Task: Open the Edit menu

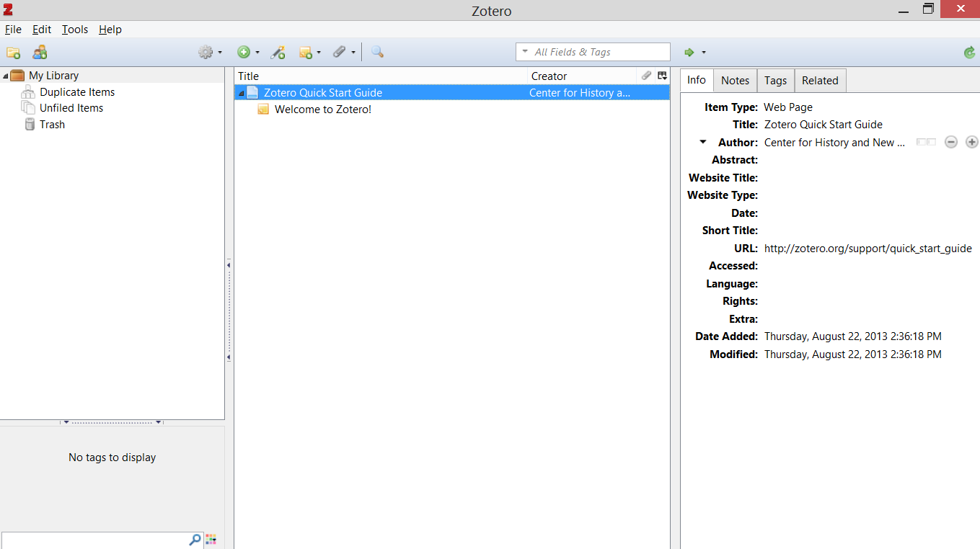Action: pyautogui.click(x=42, y=30)
